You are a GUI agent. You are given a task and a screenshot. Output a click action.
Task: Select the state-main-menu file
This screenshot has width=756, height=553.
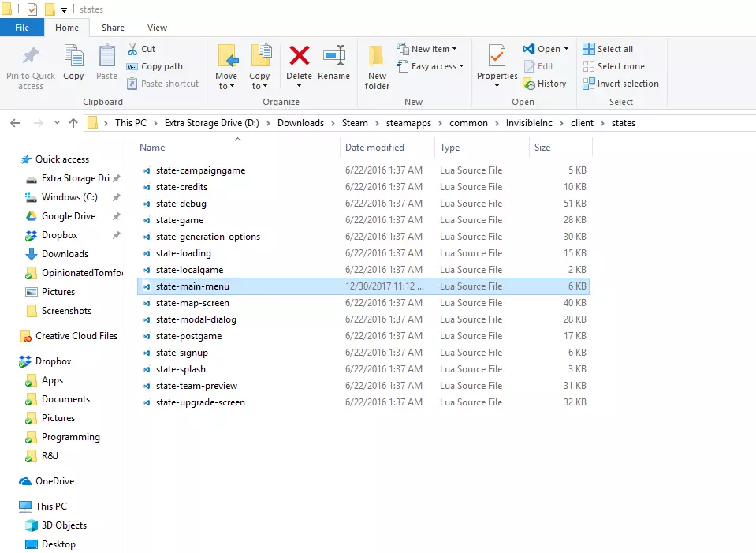click(363, 286)
